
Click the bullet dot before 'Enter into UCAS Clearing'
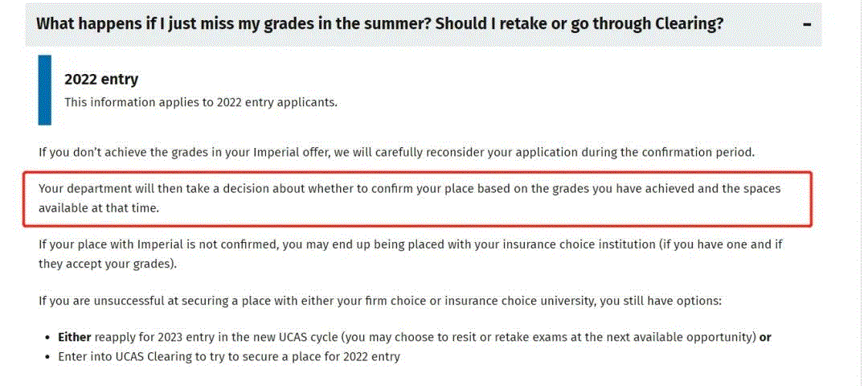click(47, 356)
